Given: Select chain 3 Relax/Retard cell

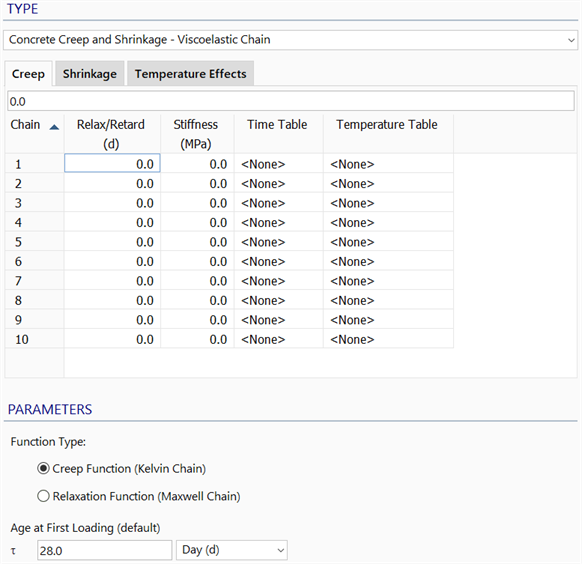Looking at the screenshot, I should [112, 203].
